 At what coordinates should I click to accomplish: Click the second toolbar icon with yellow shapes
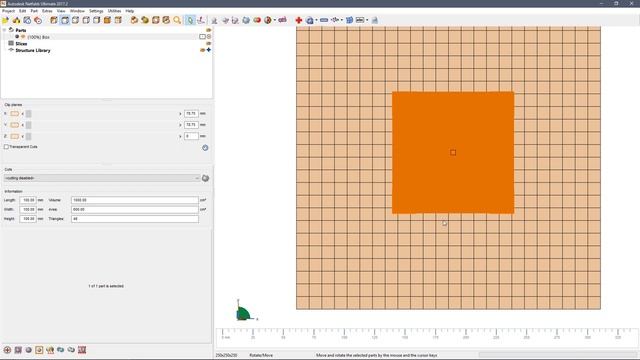[x=16, y=20]
